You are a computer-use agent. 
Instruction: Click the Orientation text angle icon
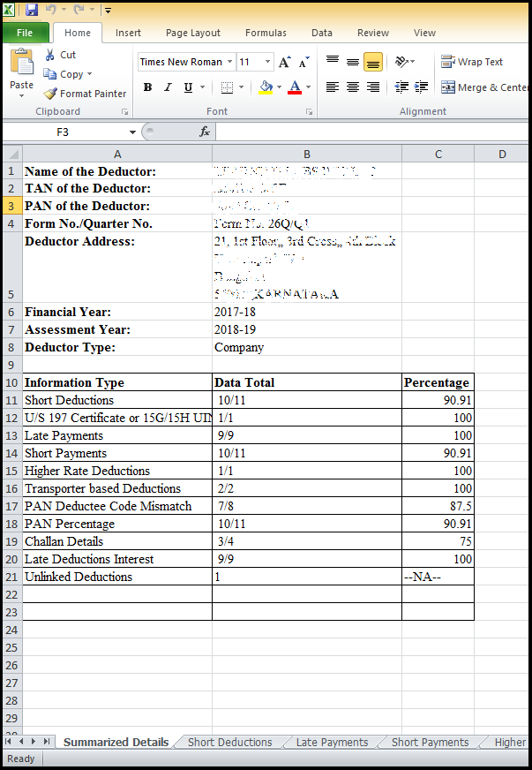click(x=402, y=62)
